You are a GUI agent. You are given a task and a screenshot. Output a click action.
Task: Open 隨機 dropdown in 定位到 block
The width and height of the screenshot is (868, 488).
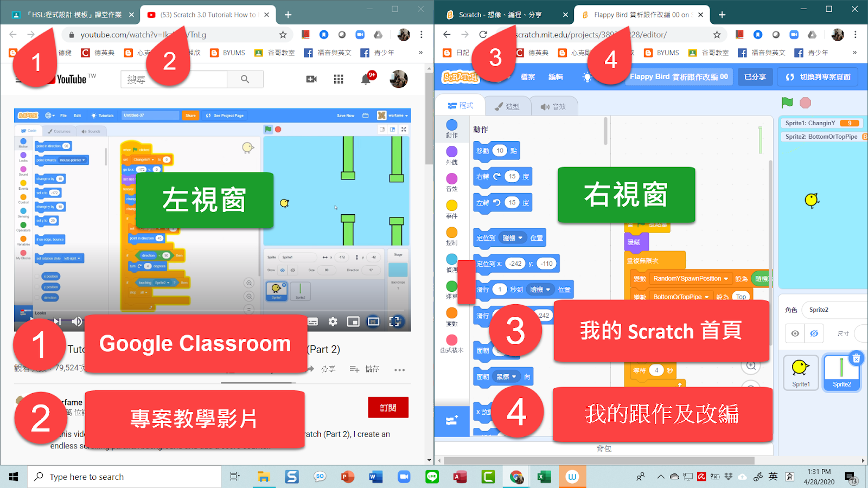513,238
